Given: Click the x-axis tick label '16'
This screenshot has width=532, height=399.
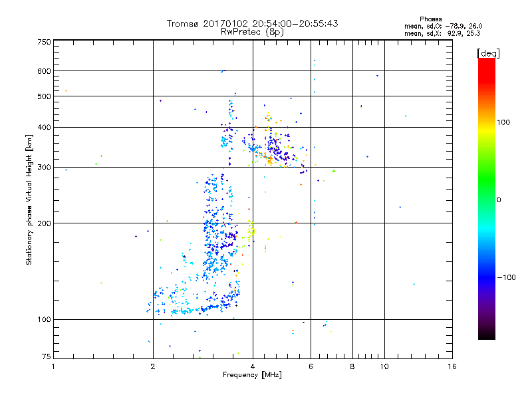Looking at the screenshot, I should (452, 366).
